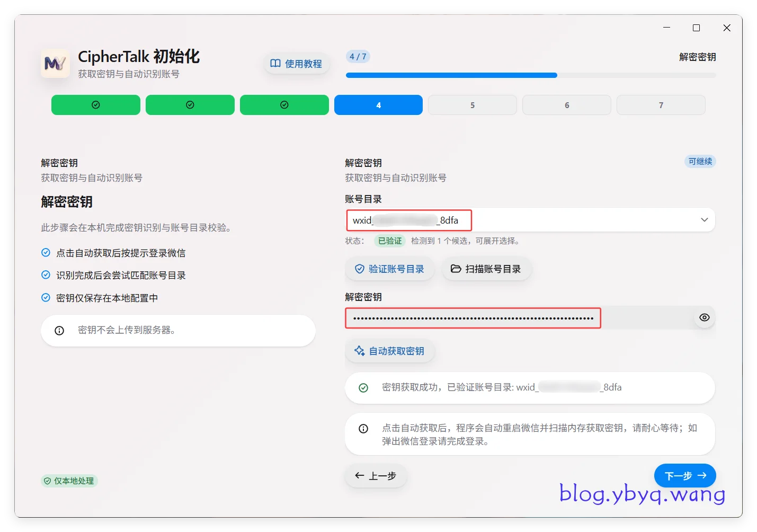This screenshot has height=532, width=757.
Task: Click the shield icon in 验证账号目录
Action: point(360,269)
